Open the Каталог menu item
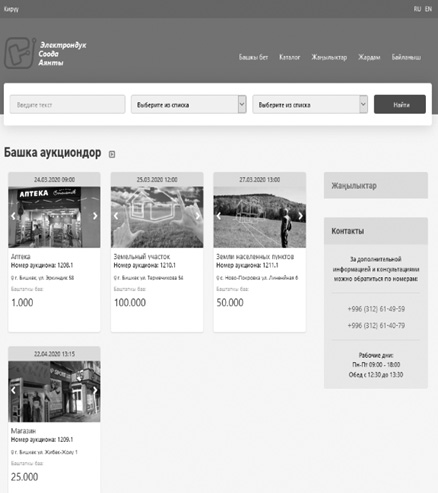 289,57
